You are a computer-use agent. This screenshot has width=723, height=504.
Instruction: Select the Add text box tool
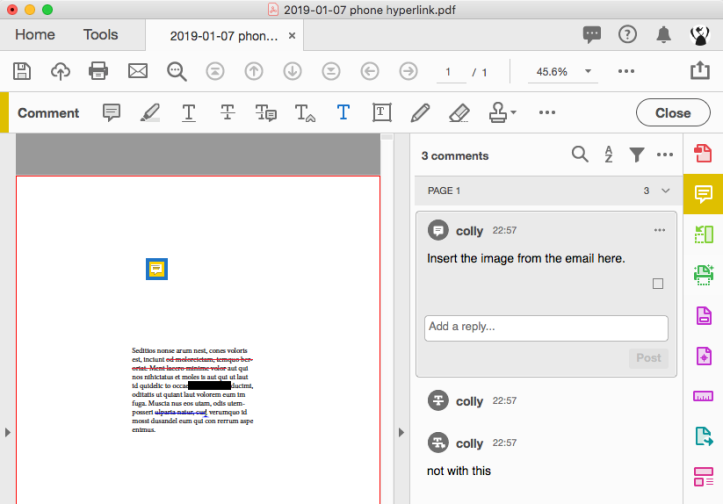[382, 113]
